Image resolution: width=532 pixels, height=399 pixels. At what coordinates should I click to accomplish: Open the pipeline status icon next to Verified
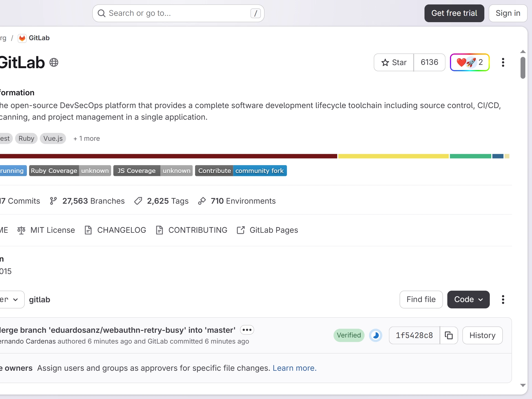click(376, 335)
